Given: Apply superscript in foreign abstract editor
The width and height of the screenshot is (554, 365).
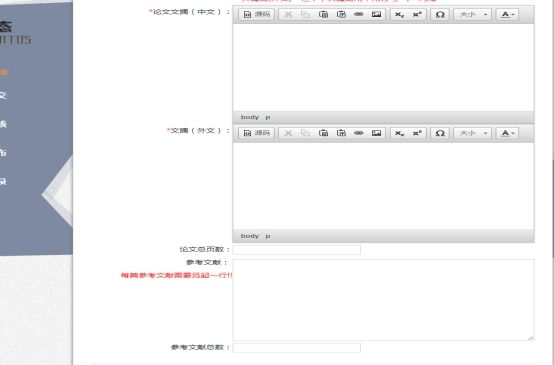Looking at the screenshot, I should click(417, 133).
